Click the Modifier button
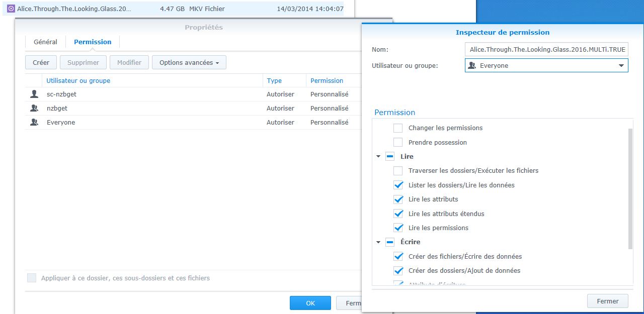This screenshot has width=644, height=314. (129, 62)
